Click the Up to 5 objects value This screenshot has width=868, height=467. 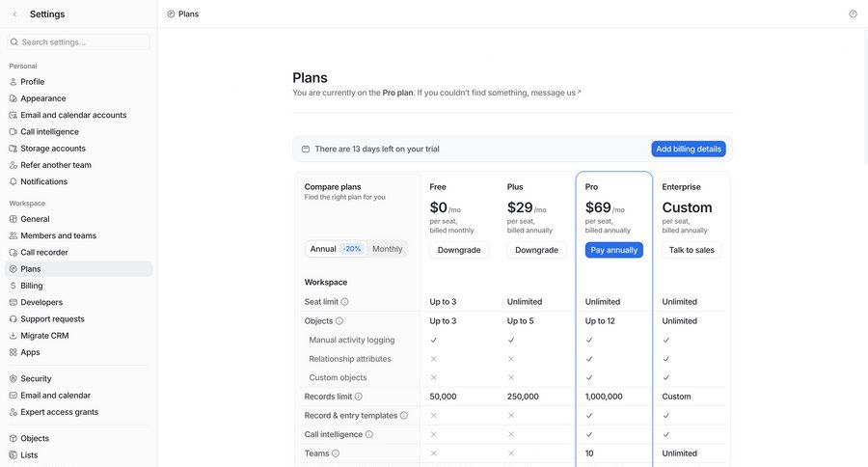(521, 320)
